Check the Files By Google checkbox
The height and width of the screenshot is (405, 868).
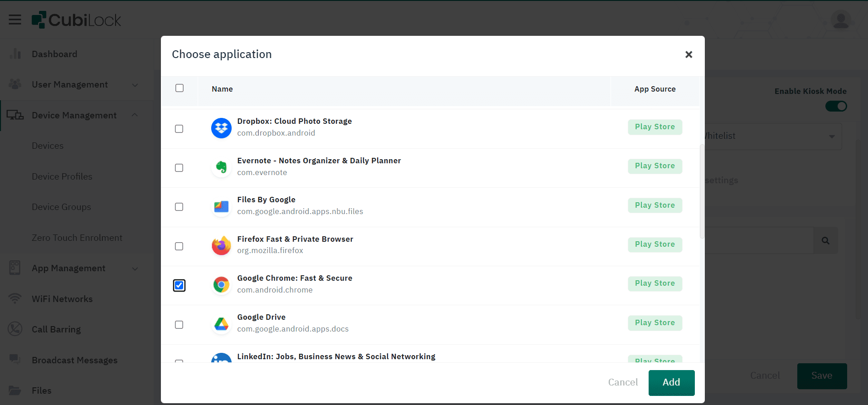(x=179, y=207)
